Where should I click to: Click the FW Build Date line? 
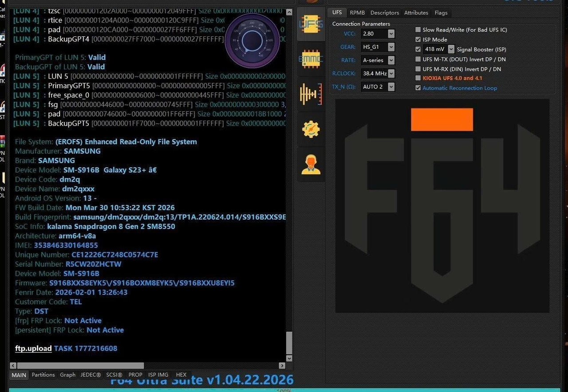(95, 208)
